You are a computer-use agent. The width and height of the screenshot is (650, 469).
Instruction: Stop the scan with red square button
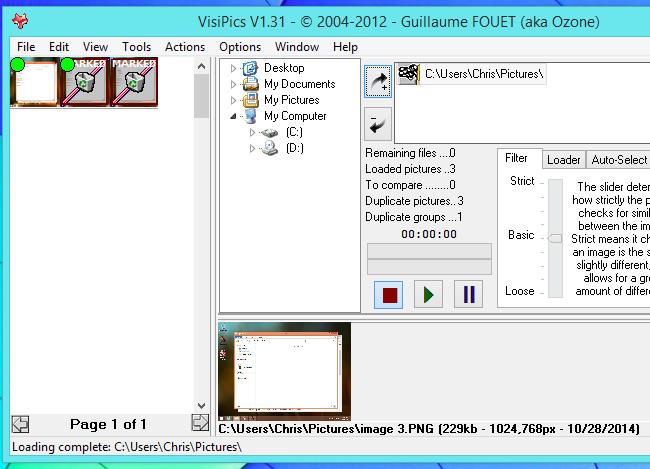(388, 295)
